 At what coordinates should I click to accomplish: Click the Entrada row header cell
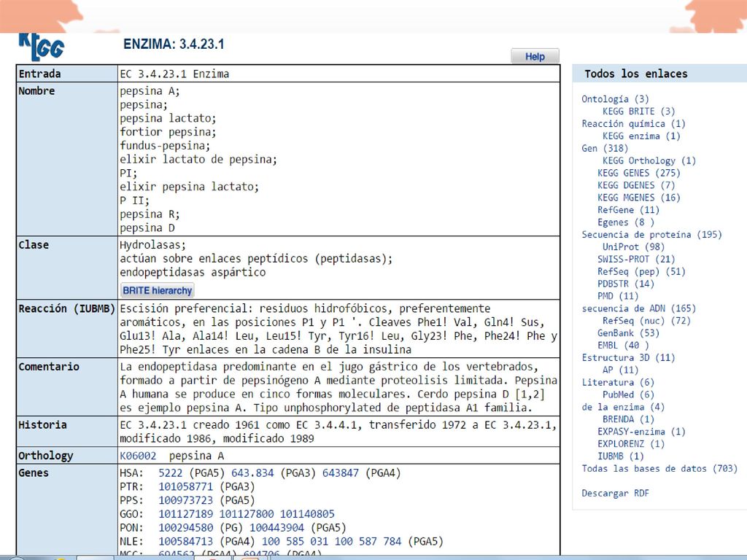pyautogui.click(x=67, y=74)
